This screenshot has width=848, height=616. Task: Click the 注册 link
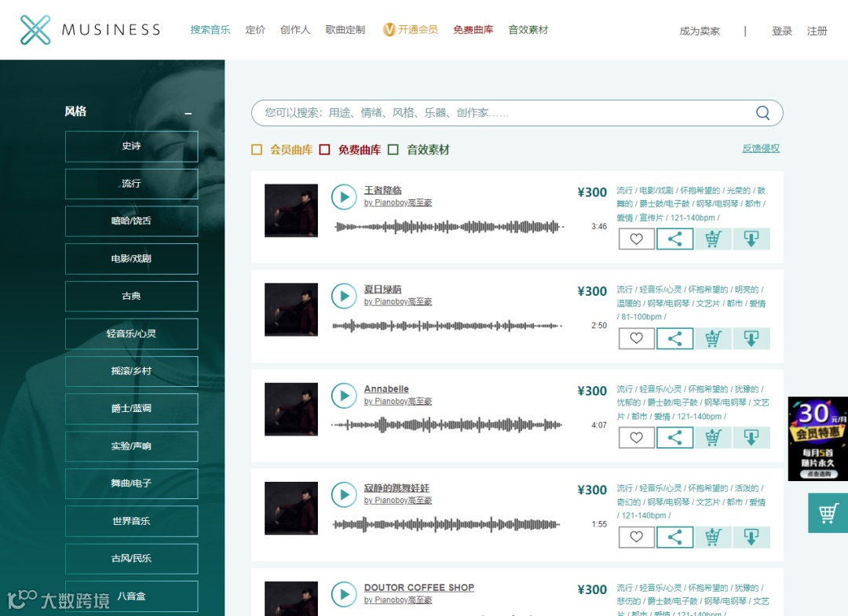(817, 31)
